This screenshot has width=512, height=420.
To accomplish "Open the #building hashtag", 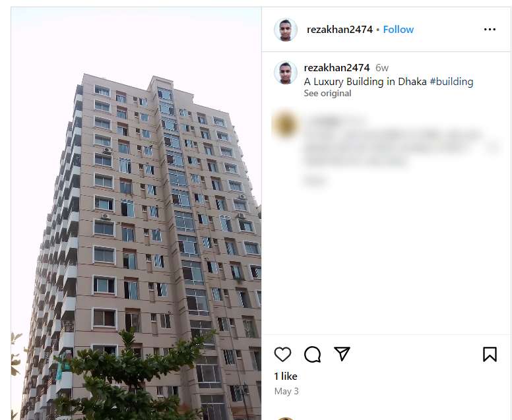I will point(451,81).
